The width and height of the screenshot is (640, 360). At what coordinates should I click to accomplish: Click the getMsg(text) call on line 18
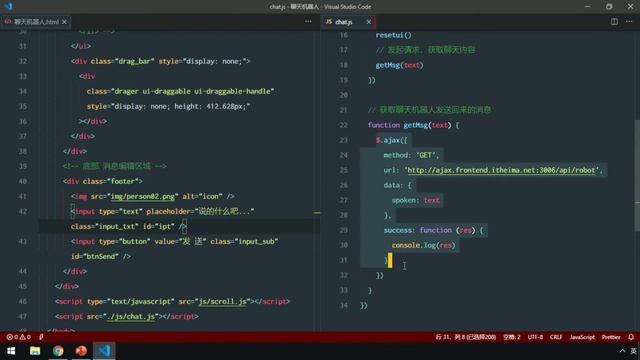400,65
